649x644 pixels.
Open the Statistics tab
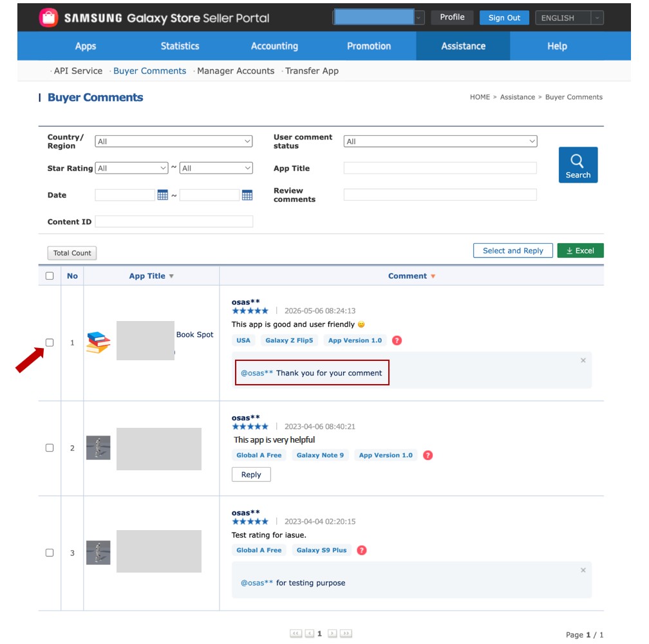(x=180, y=46)
